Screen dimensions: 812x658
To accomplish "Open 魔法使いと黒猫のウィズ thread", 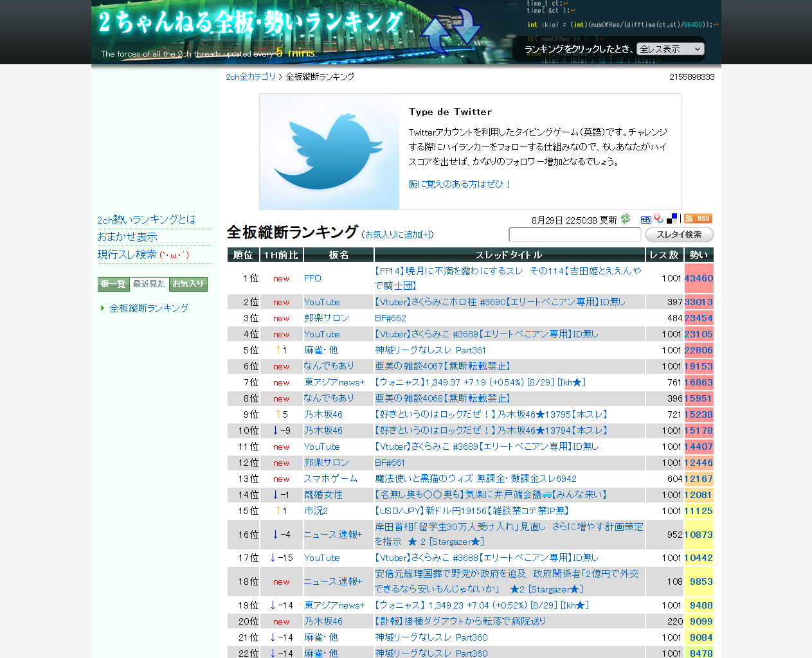I will 476,479.
